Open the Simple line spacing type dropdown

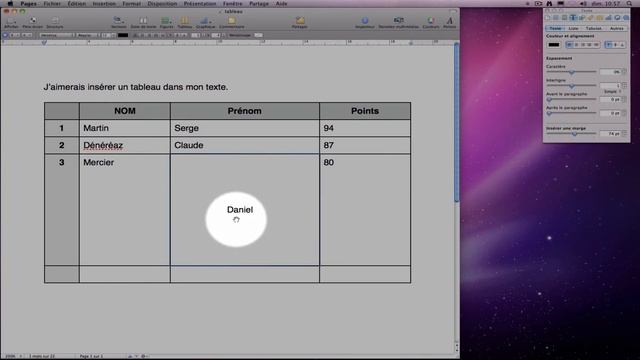click(613, 91)
